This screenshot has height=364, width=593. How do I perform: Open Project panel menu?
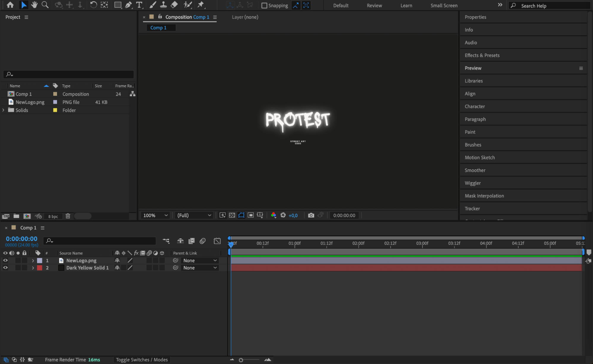point(26,17)
